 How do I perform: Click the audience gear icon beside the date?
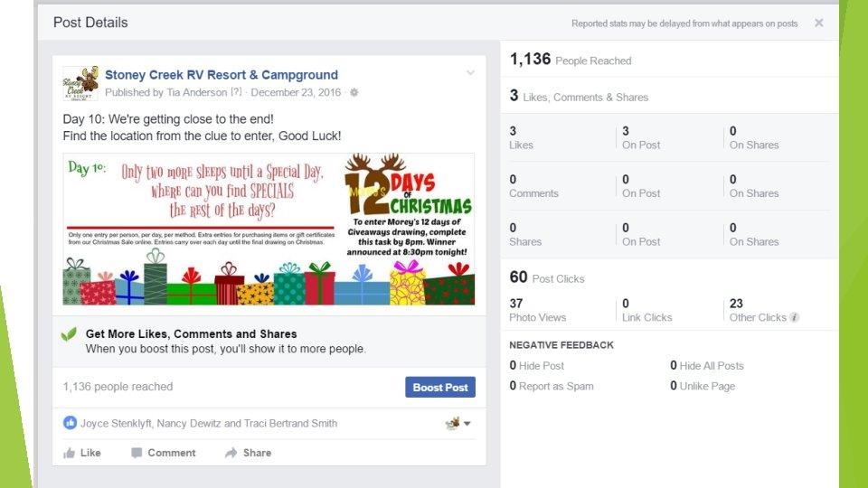coord(354,92)
